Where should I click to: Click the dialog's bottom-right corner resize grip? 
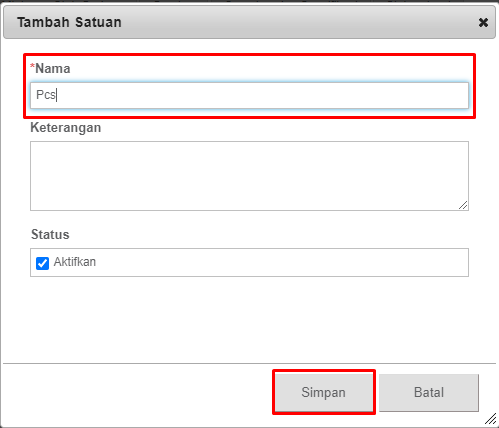491,419
